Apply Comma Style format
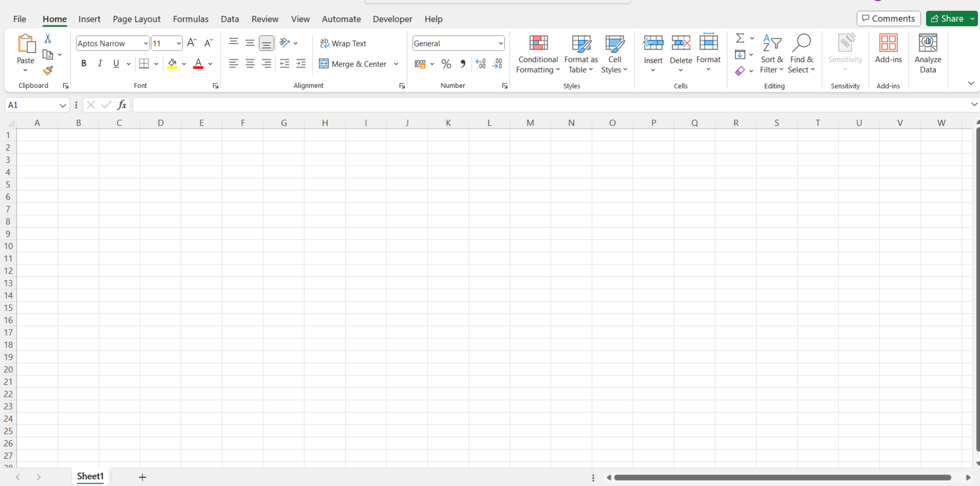The height and width of the screenshot is (486, 980). (x=463, y=64)
